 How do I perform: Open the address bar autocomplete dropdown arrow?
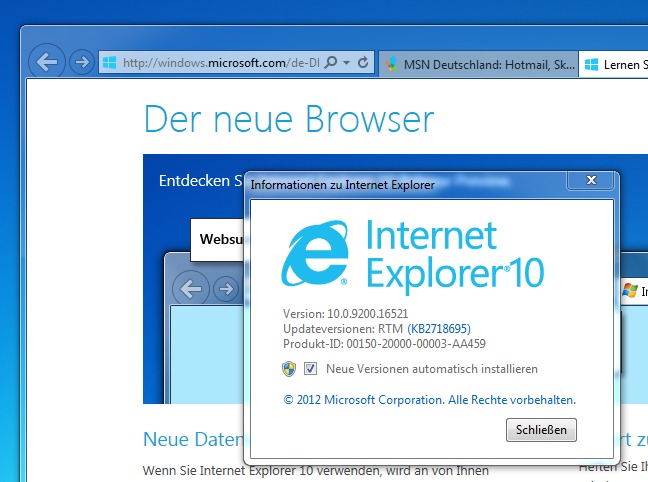click(346, 63)
